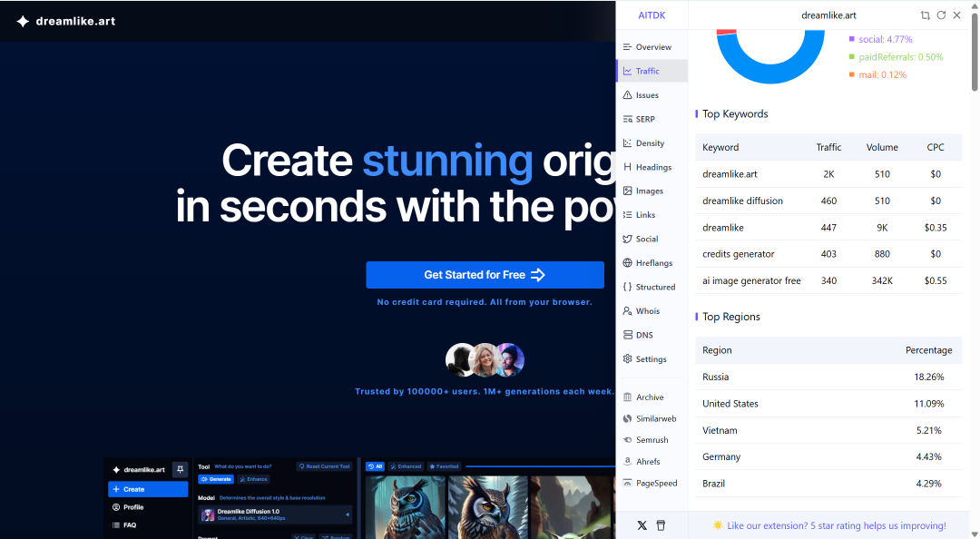Open the Whois lookup section

[x=652, y=310]
